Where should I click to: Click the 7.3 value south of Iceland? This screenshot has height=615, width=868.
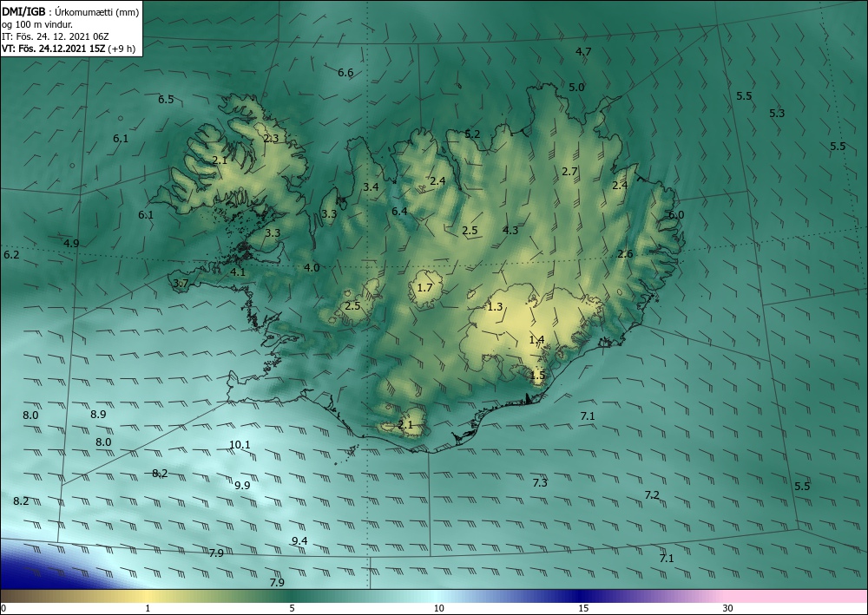point(540,483)
